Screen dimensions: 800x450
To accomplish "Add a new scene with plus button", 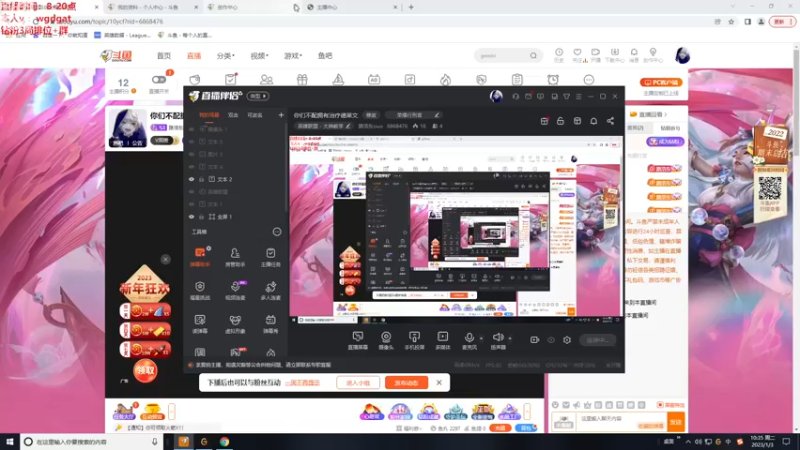I will point(281,115).
